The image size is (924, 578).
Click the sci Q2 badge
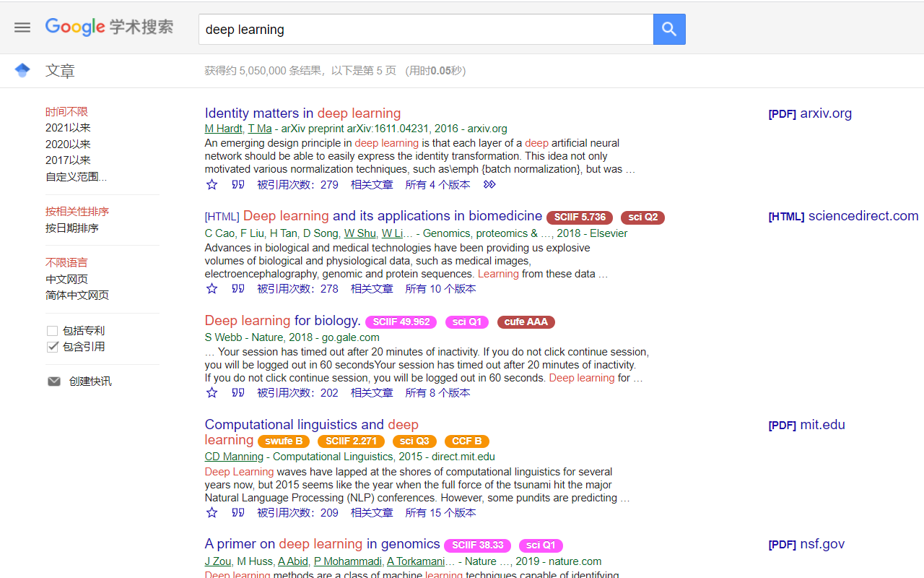coord(642,217)
